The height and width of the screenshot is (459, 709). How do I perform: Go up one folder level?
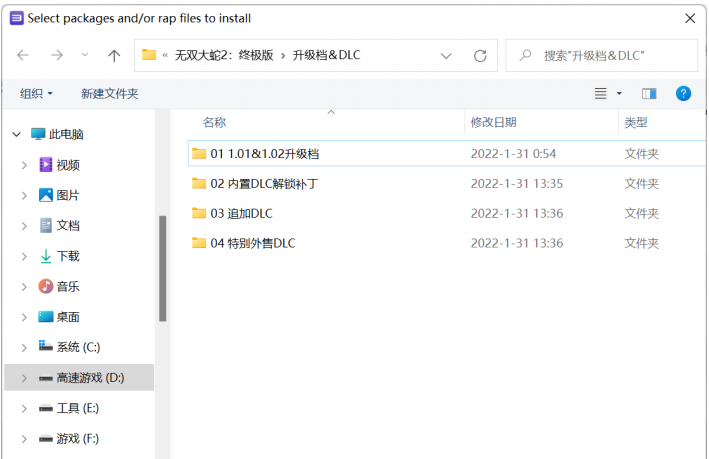point(114,55)
